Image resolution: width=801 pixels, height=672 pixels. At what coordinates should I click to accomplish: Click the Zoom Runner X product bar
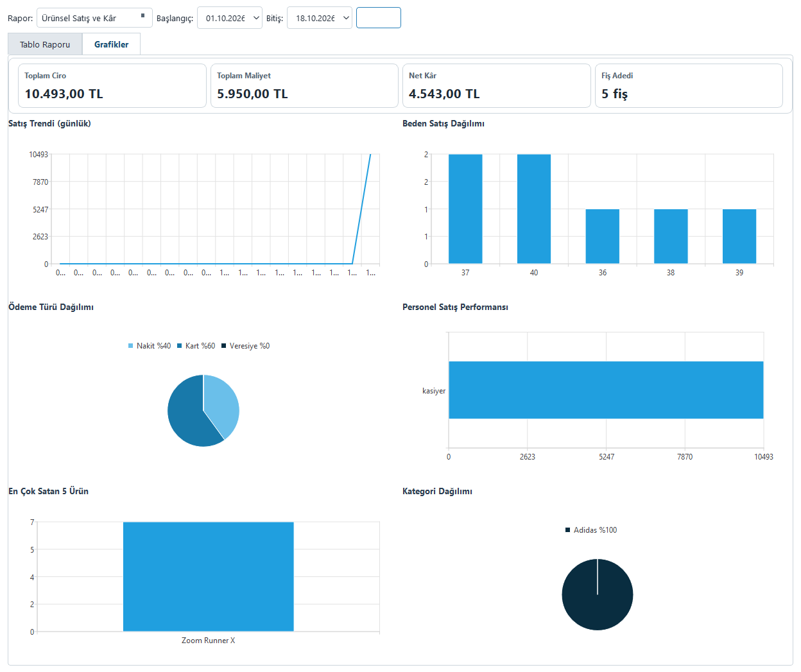209,576
